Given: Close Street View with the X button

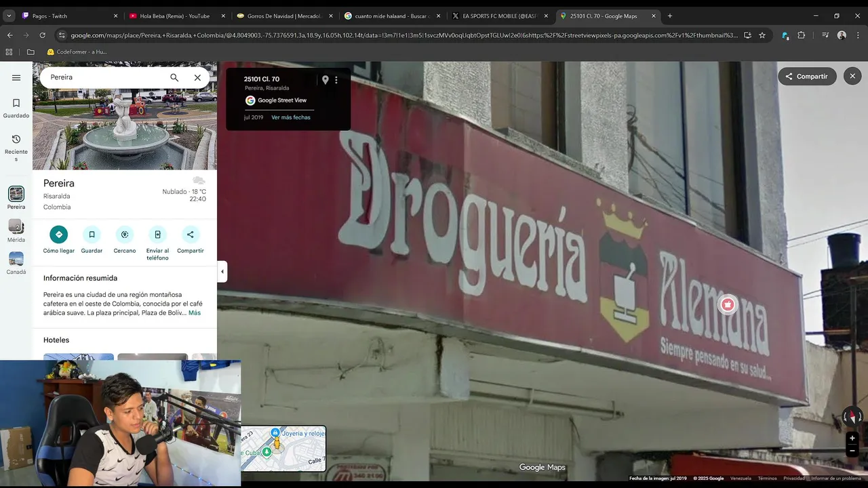Looking at the screenshot, I should pyautogui.click(x=853, y=77).
